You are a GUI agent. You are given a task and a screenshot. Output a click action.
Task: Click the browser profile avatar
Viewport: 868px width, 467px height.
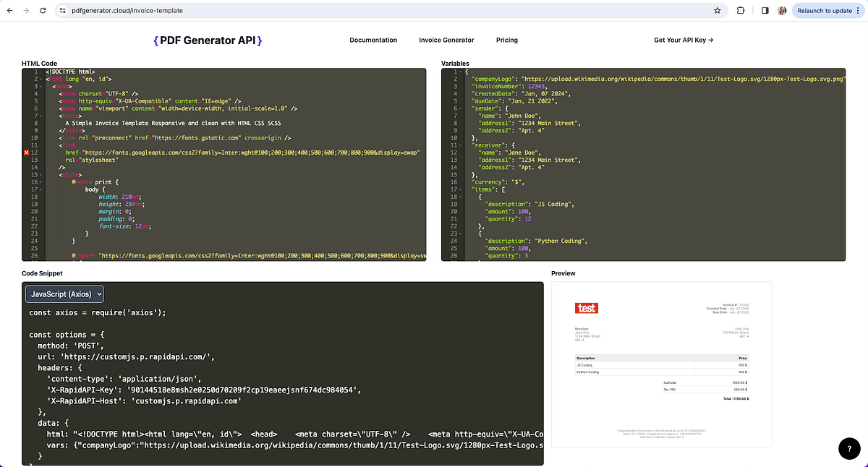tap(780, 11)
